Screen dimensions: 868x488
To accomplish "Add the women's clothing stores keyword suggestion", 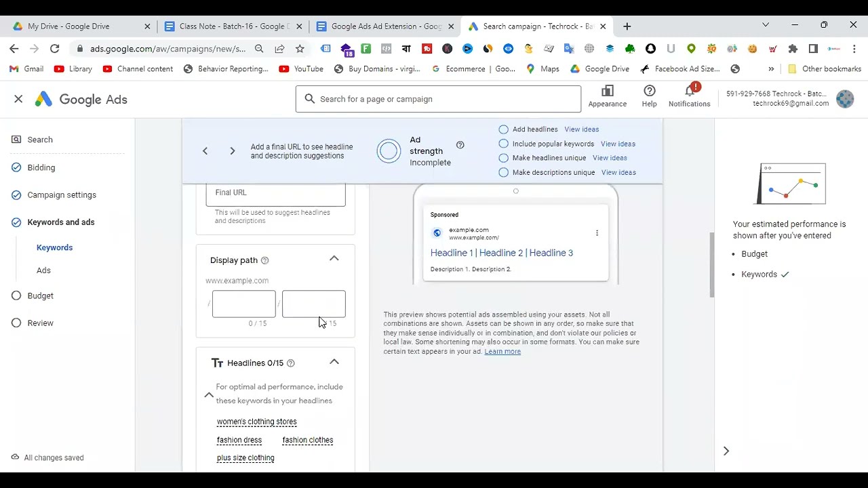I will point(257,422).
